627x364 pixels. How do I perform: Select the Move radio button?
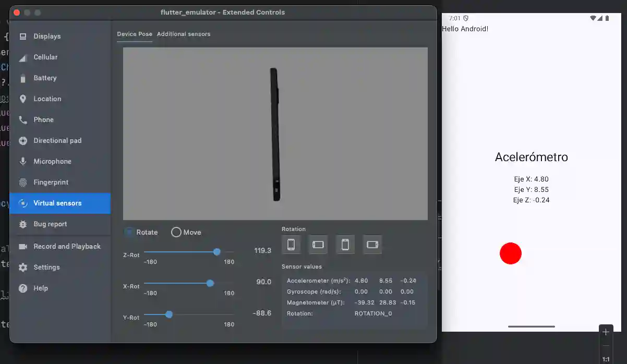click(x=176, y=232)
